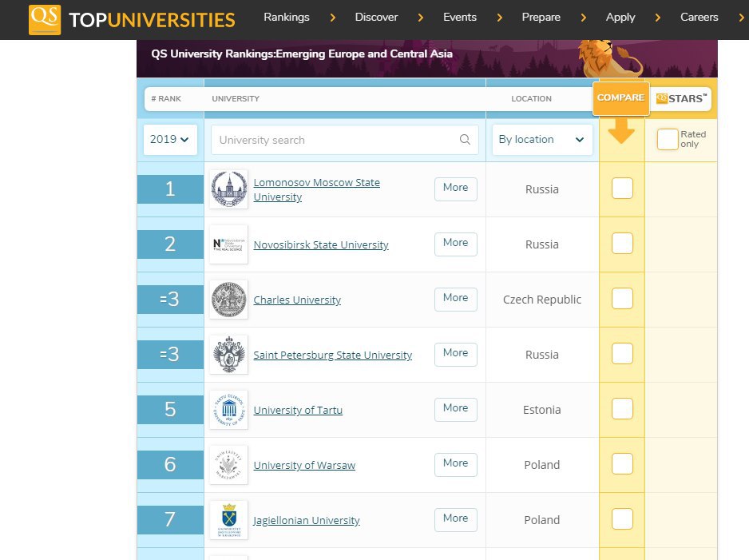Open University of Warsaw link

tap(304, 466)
